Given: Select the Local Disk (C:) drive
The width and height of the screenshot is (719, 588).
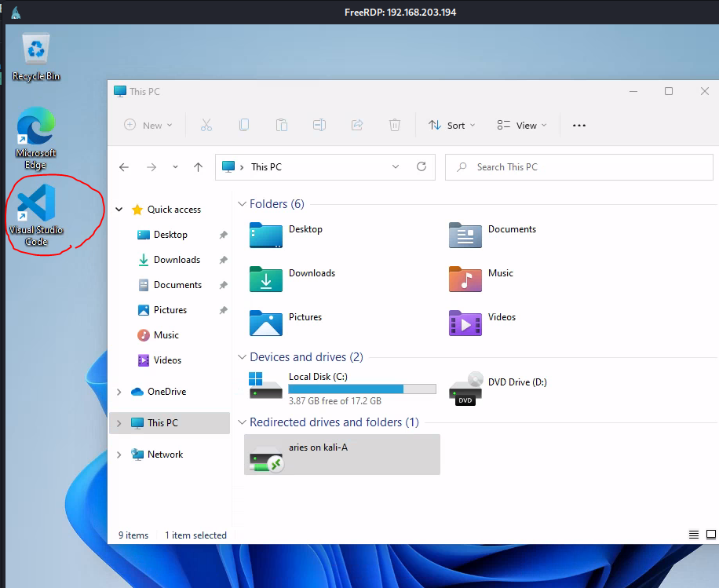Looking at the screenshot, I should 342,389.
